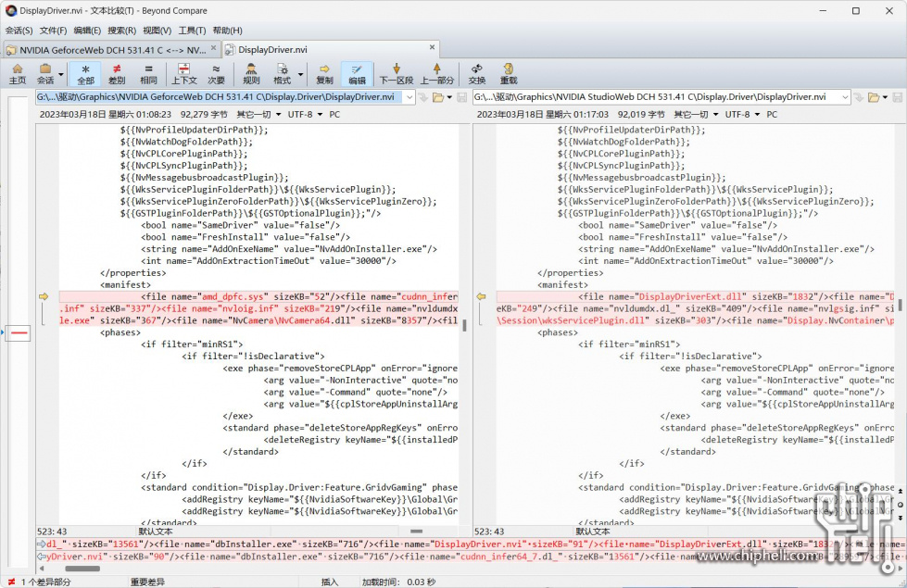This screenshot has height=588, width=907.
Task: Open the 帮助(H) menu
Action: 227,30
